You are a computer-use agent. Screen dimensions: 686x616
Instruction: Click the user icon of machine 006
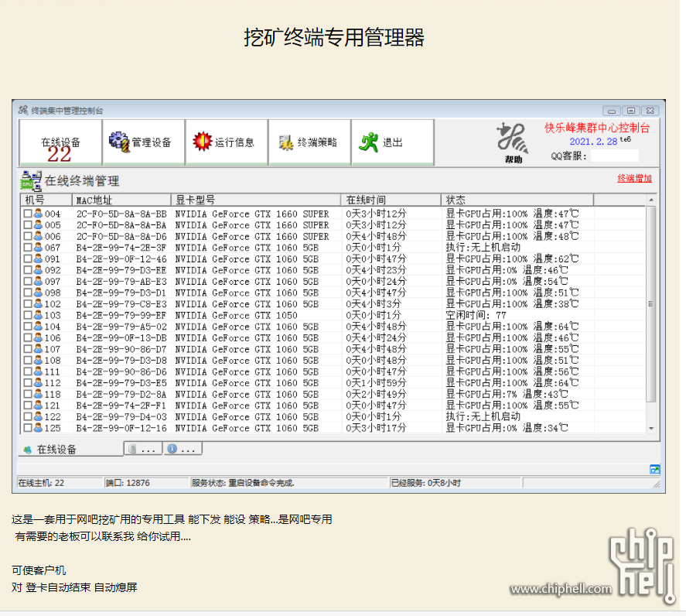pos(39,237)
